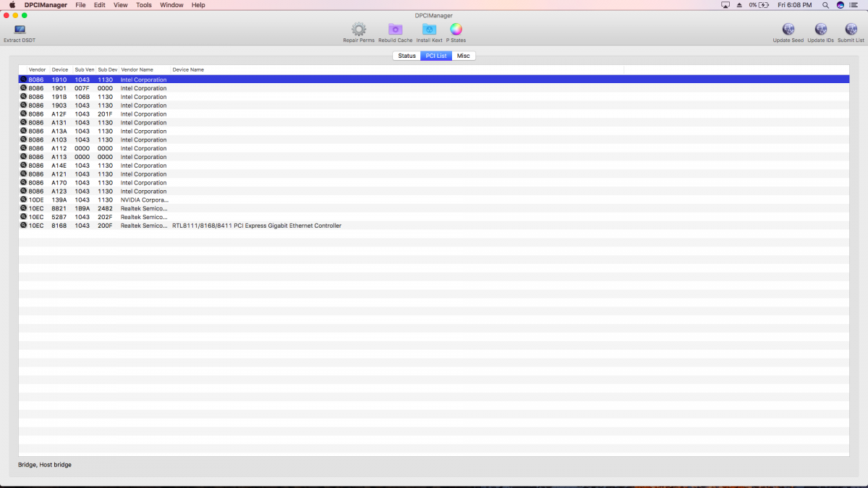Select the NVIDIA Corporation row
The image size is (868, 488).
point(144,200)
